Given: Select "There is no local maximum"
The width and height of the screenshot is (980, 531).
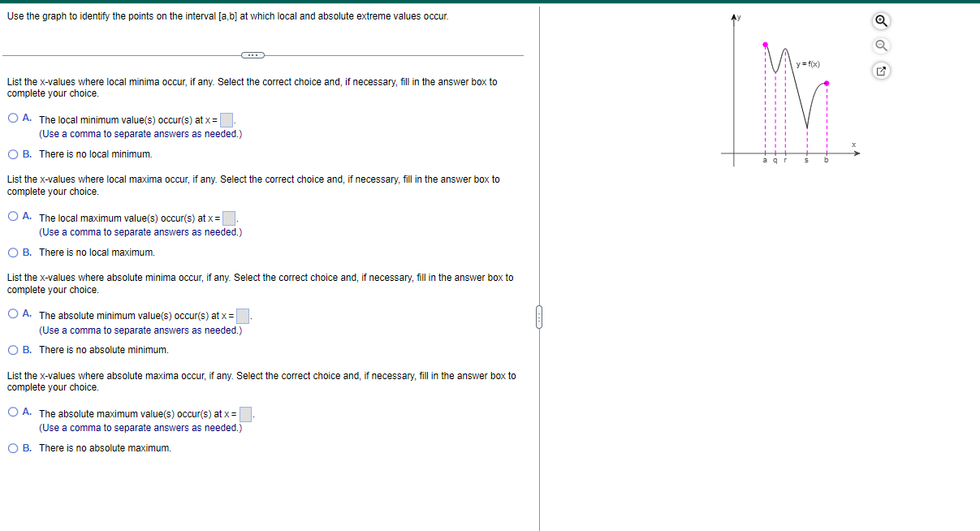Looking at the screenshot, I should pos(13,252).
